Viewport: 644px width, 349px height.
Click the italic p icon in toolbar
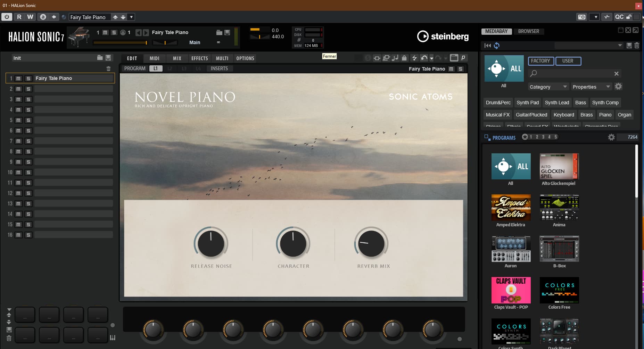[463, 58]
